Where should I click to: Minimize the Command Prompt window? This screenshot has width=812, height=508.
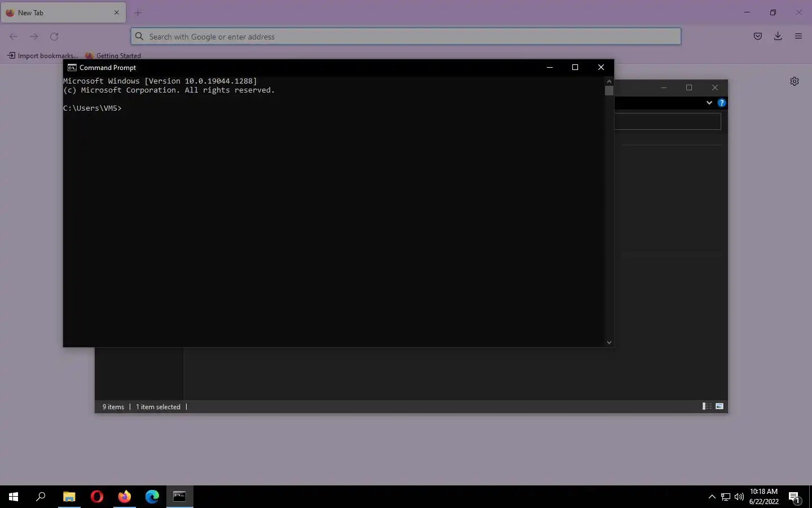[x=550, y=67]
